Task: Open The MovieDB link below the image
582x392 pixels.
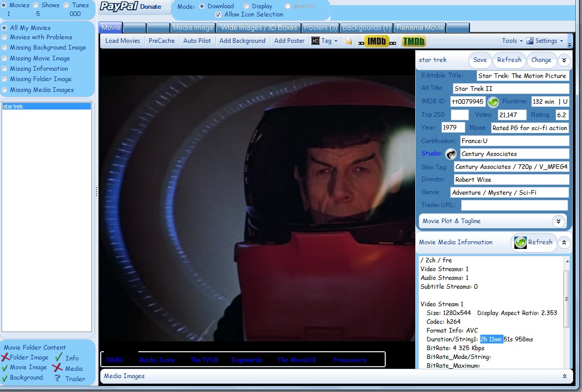Action: 296,360
